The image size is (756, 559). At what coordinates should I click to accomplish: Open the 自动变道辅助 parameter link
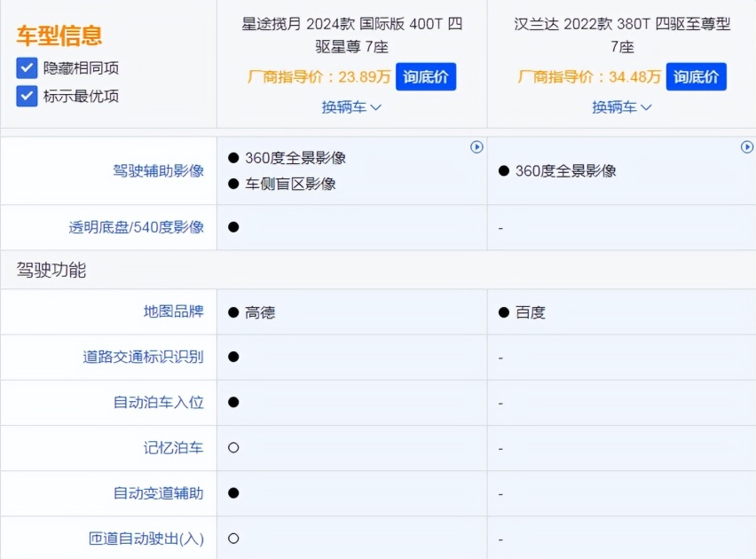point(158,493)
